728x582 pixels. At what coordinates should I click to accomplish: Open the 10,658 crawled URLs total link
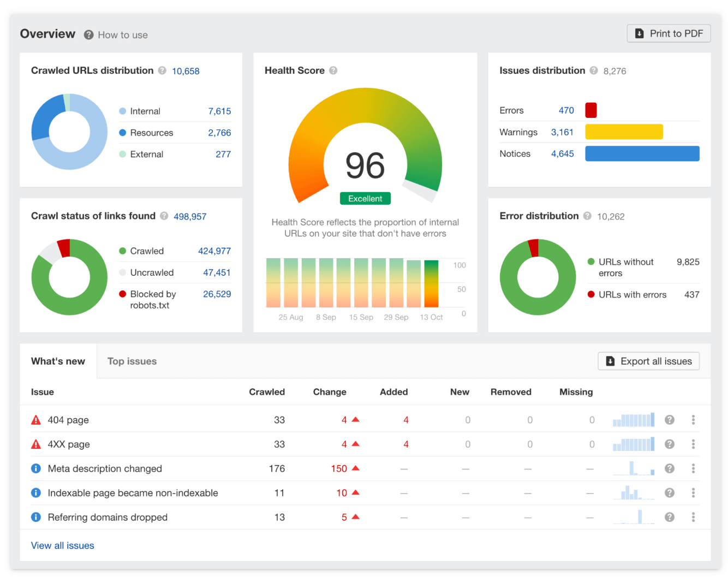(186, 71)
